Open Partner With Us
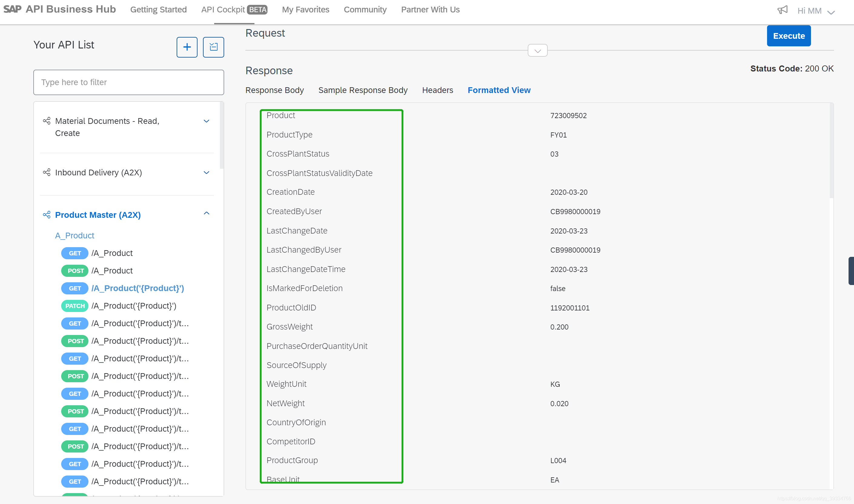The width and height of the screenshot is (854, 504). [x=430, y=9]
